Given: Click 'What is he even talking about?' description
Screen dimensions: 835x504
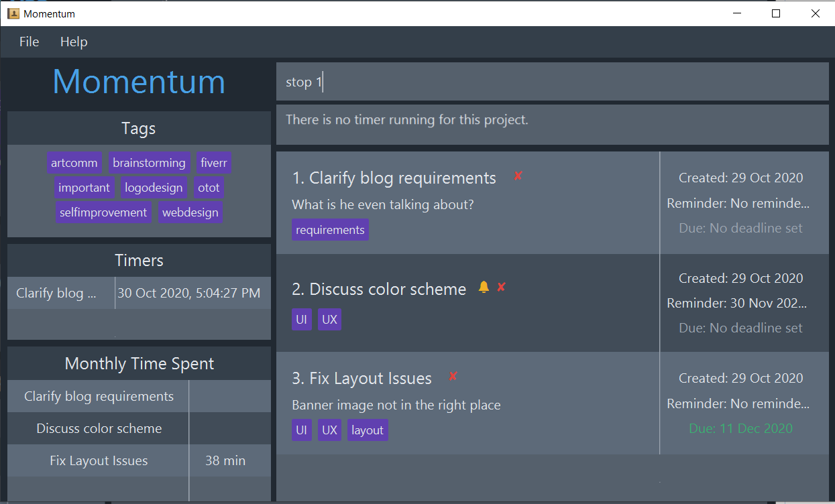Looking at the screenshot, I should (x=383, y=204).
